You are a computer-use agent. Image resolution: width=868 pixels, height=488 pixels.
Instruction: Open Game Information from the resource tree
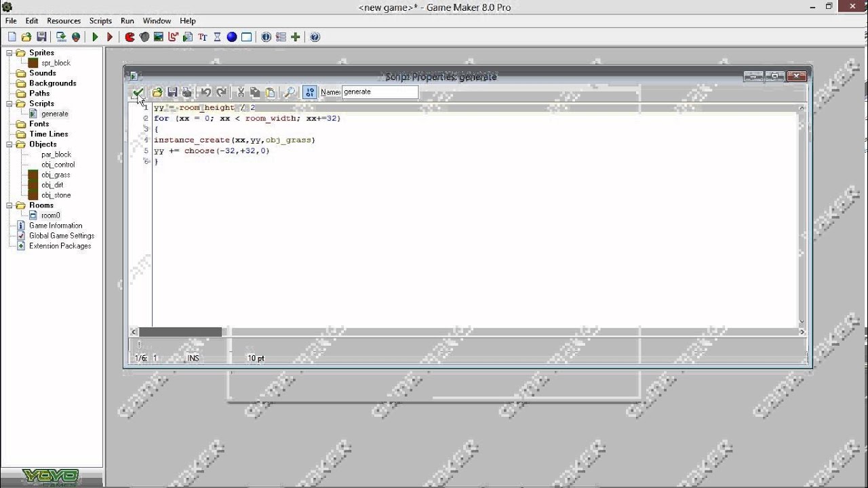56,226
